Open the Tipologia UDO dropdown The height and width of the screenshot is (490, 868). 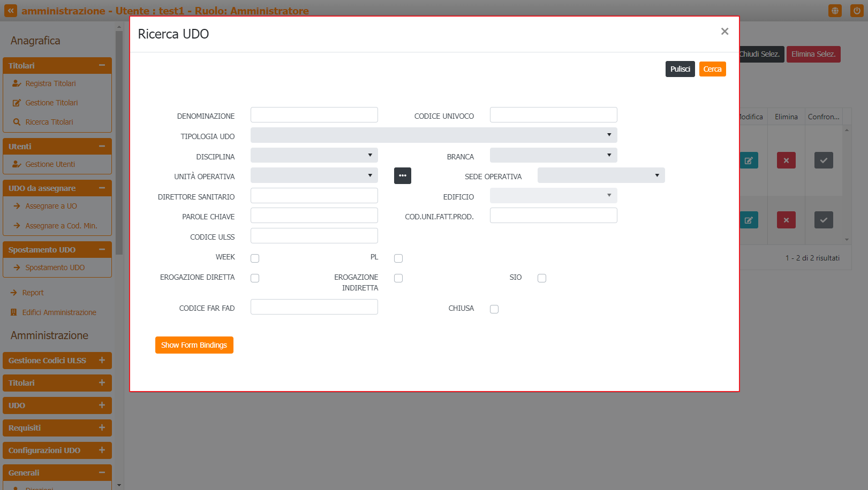(x=433, y=135)
